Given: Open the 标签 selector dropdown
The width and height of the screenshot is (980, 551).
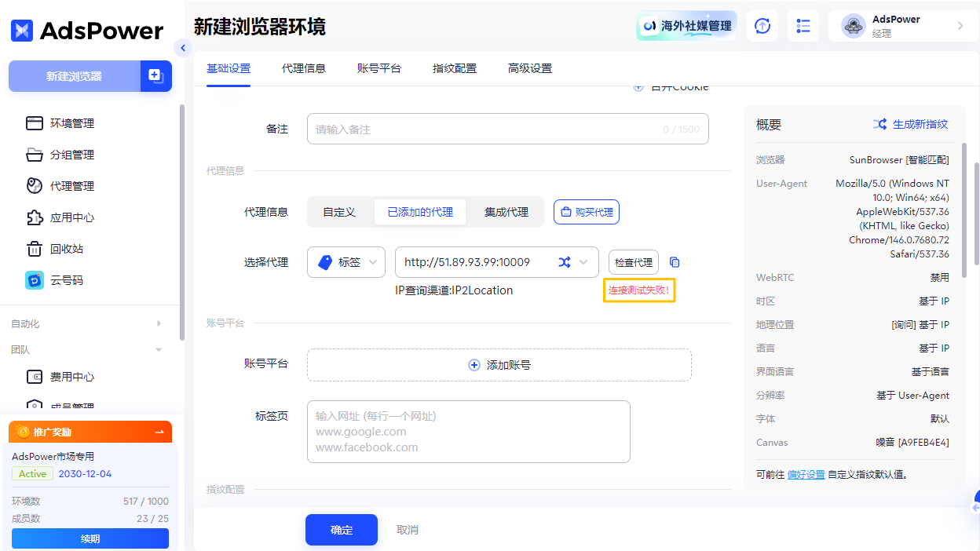Looking at the screenshot, I should [346, 261].
